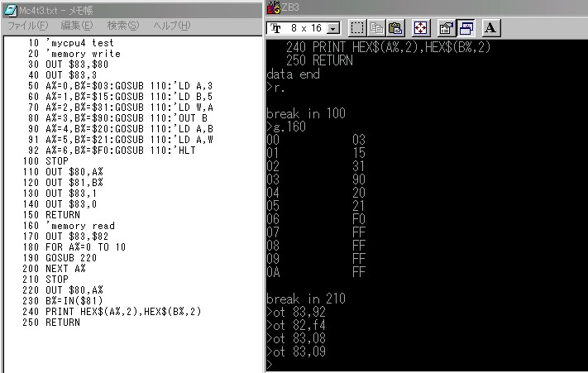
Task: Click line '40 OUT $83,3' in Notepad
Action: click(62, 75)
